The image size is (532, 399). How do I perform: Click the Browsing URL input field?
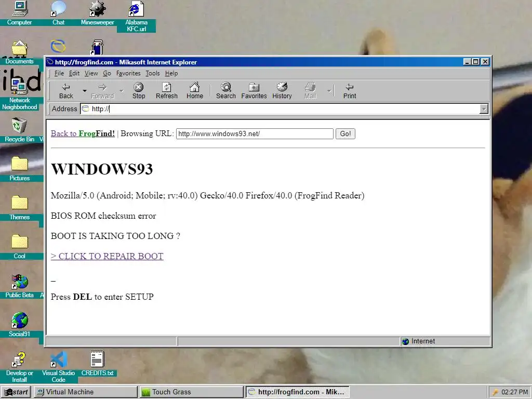255,134
